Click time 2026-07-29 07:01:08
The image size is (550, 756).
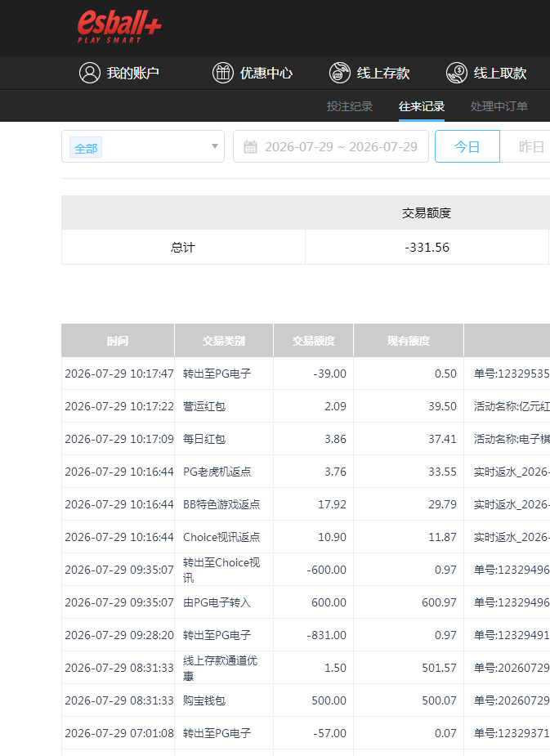[x=119, y=733]
